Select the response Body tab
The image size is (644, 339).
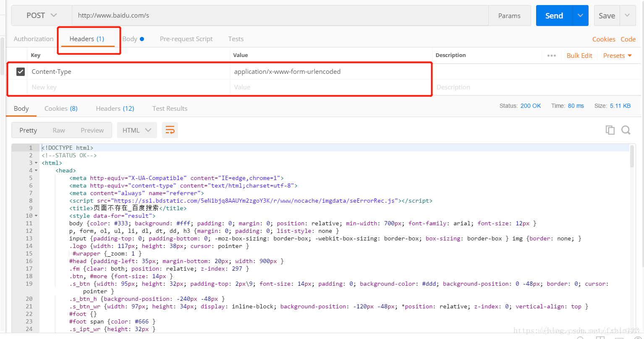(x=21, y=108)
